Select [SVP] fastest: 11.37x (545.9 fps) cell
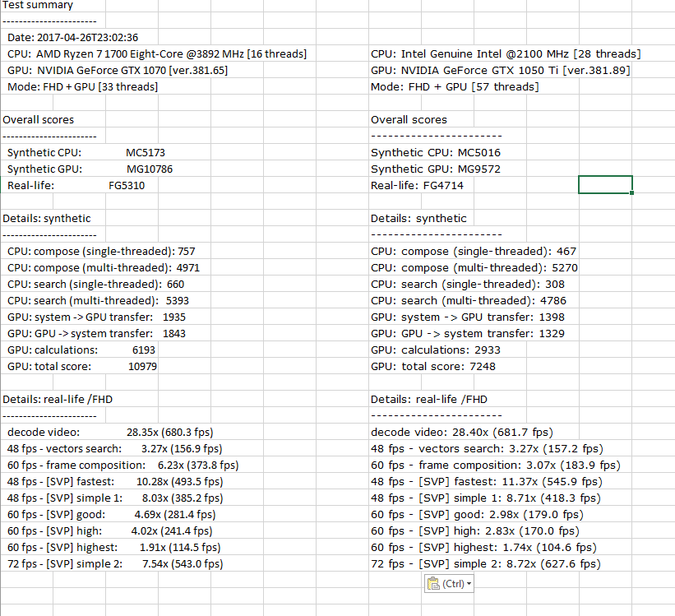Viewport: 675px width, 616px height. [x=487, y=482]
